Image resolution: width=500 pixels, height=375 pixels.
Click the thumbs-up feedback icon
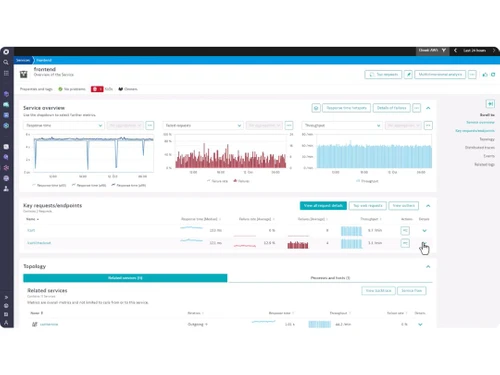coord(485,74)
